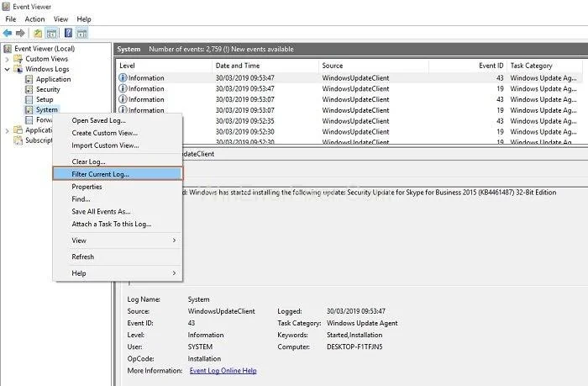588x386 pixels.
Task: Expand the Custom Views tree node
Action: tap(8, 59)
